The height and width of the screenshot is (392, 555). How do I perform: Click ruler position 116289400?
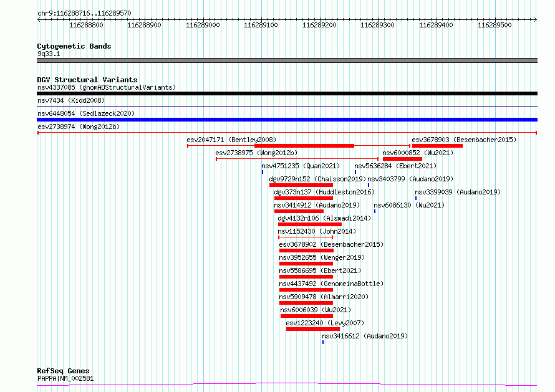(436, 25)
